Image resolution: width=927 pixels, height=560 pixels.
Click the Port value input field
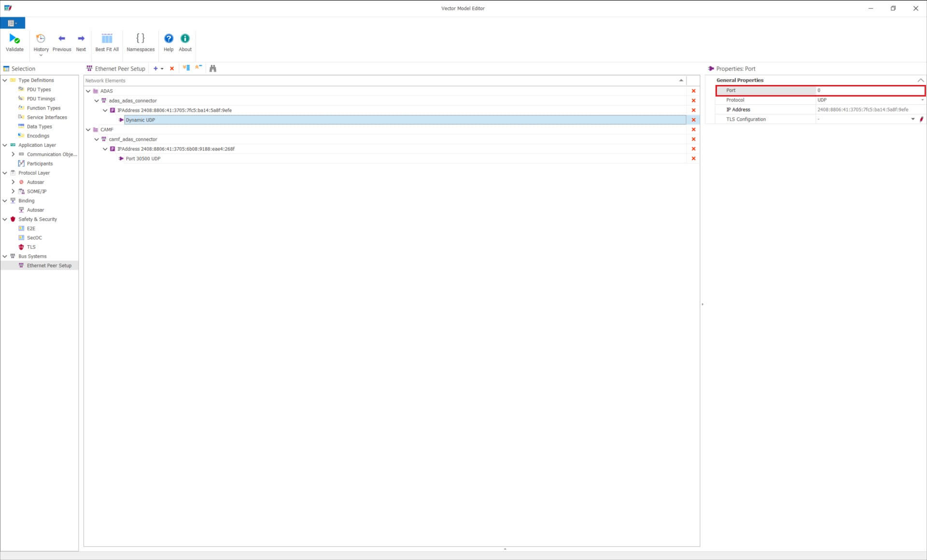(869, 90)
